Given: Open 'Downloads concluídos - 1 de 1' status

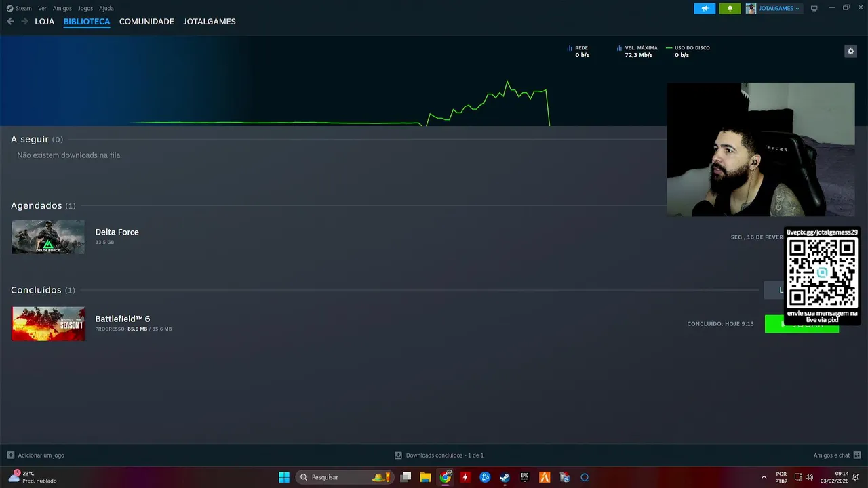Looking at the screenshot, I should [x=445, y=455].
